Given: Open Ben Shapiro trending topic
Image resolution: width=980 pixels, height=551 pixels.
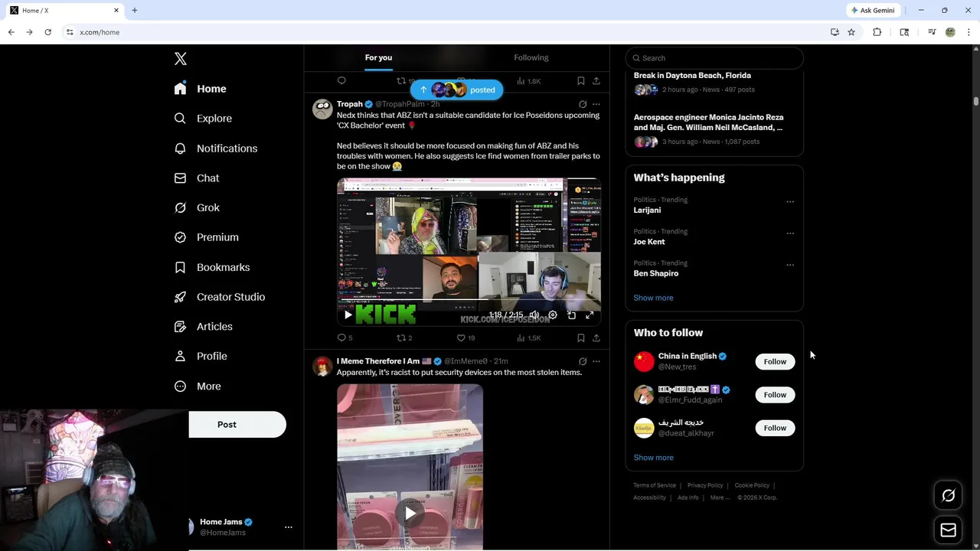Looking at the screenshot, I should point(656,273).
